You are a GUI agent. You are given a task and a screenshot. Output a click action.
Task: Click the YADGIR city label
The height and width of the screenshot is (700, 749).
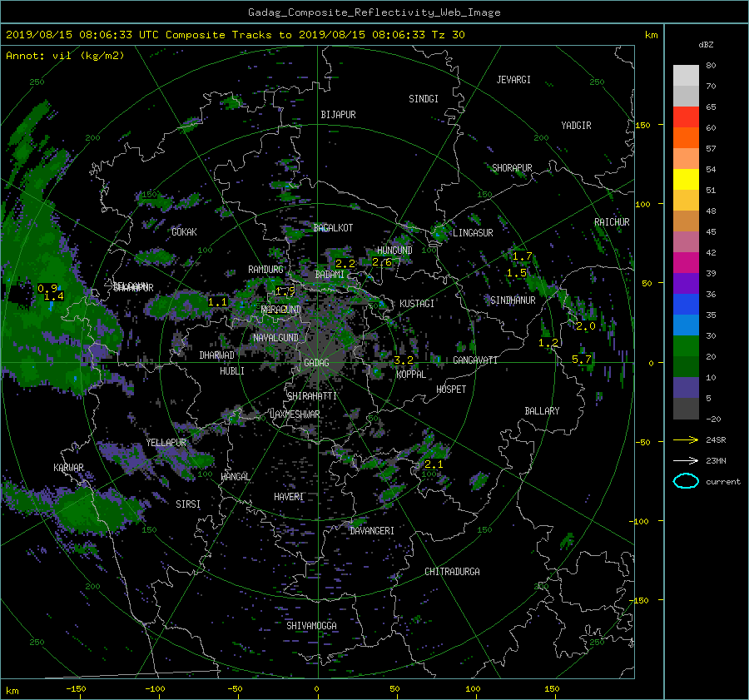click(576, 126)
